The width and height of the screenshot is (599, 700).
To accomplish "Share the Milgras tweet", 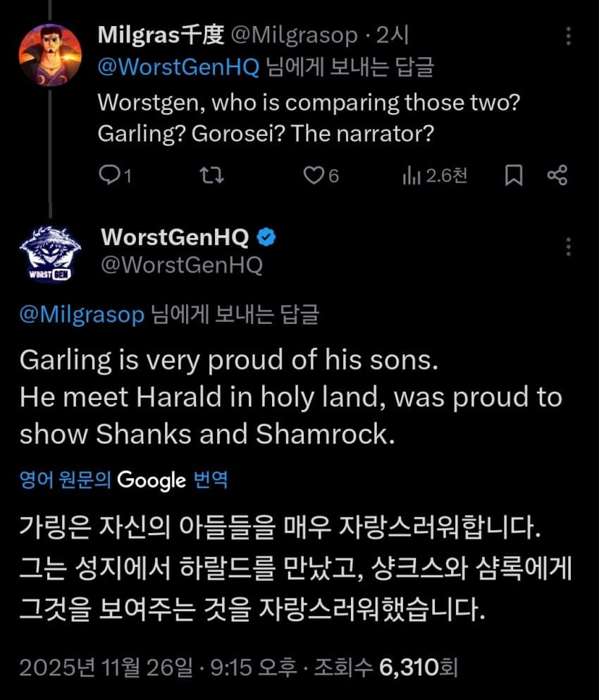I will click(557, 175).
